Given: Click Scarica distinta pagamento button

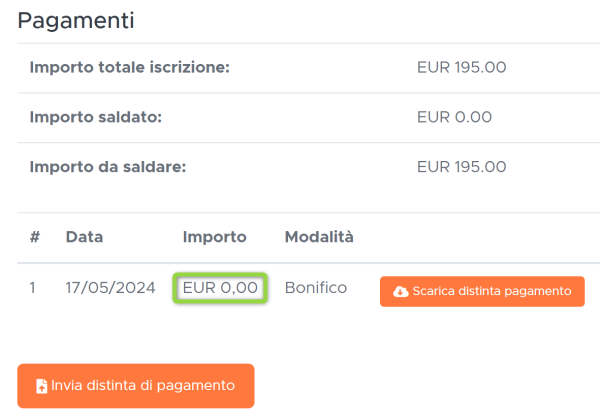Looking at the screenshot, I should (482, 291).
